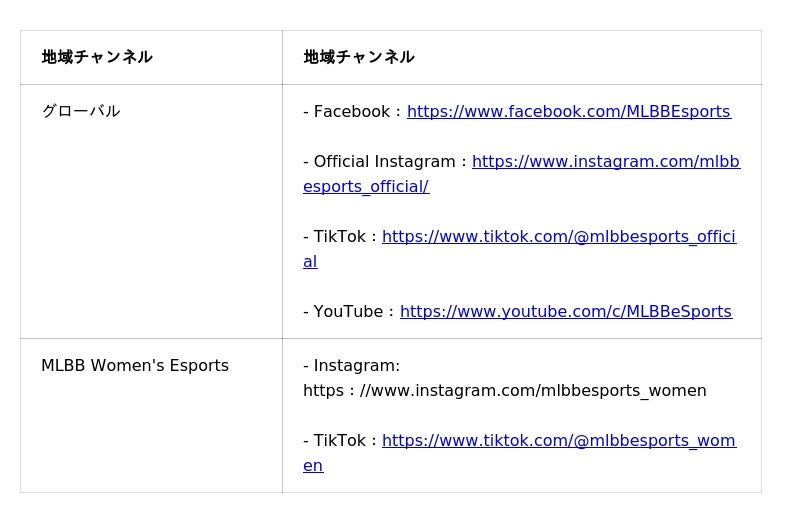Click the wrapped 'esports_official/' link line
Image resolution: width=800 pixels, height=523 pixels.
(x=366, y=187)
